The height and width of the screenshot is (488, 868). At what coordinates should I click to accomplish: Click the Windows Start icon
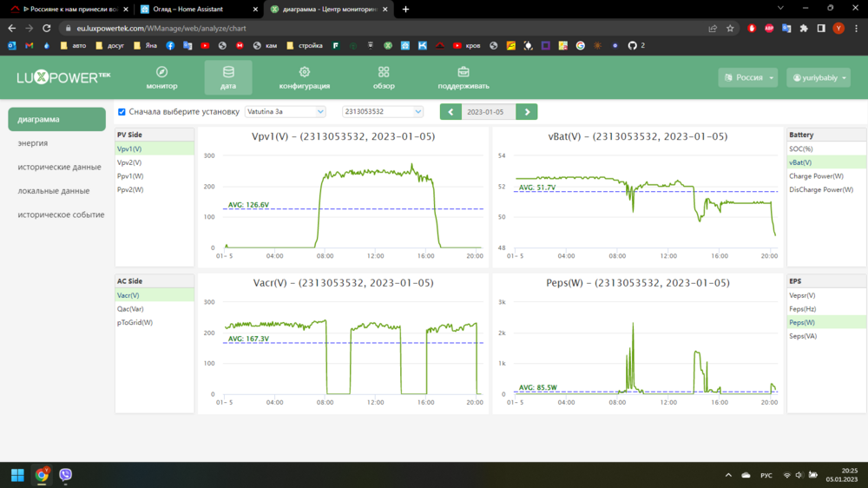[x=17, y=475]
